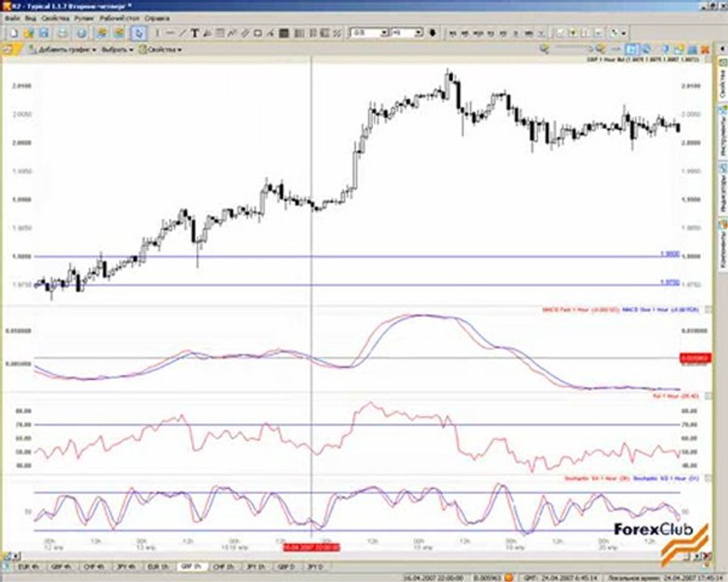The image size is (728, 582).
Task: Open the first combo box in toolbar
Action: (370, 33)
